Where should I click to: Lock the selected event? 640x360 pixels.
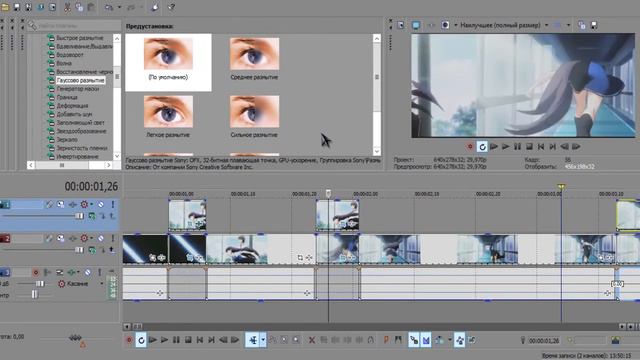click(x=371, y=340)
